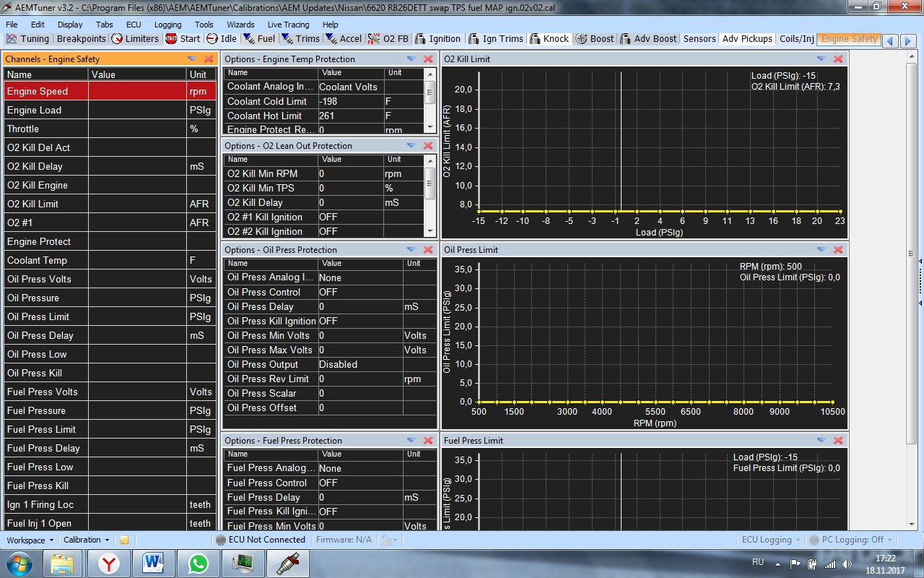Viewport: 924px width, 578px height.
Task: Close the Channels - Engine Safety panel
Action: point(209,59)
